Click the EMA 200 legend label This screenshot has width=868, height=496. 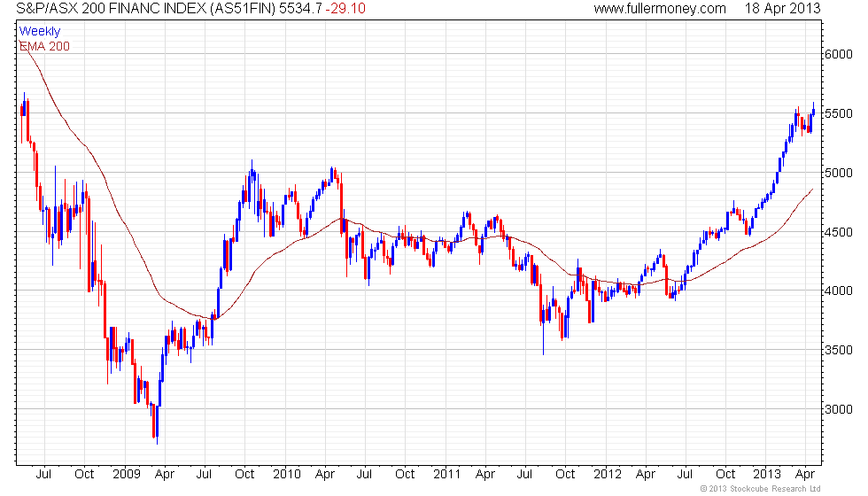click(x=44, y=46)
